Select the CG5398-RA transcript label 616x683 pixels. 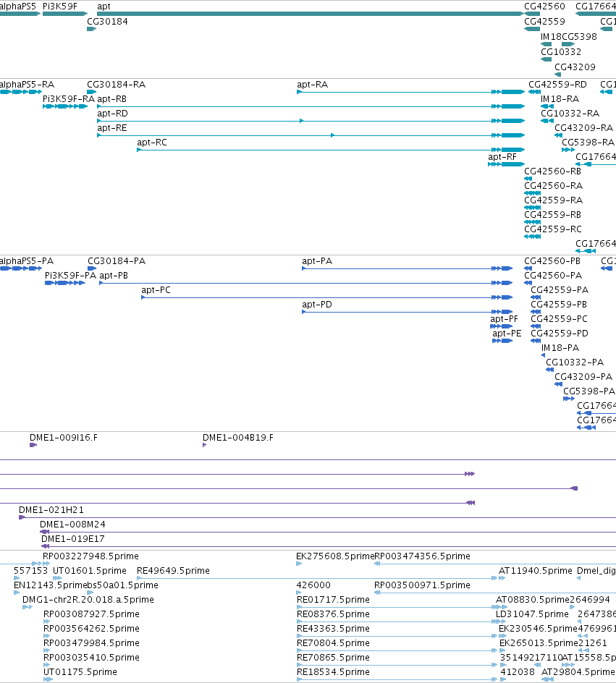coord(588,143)
